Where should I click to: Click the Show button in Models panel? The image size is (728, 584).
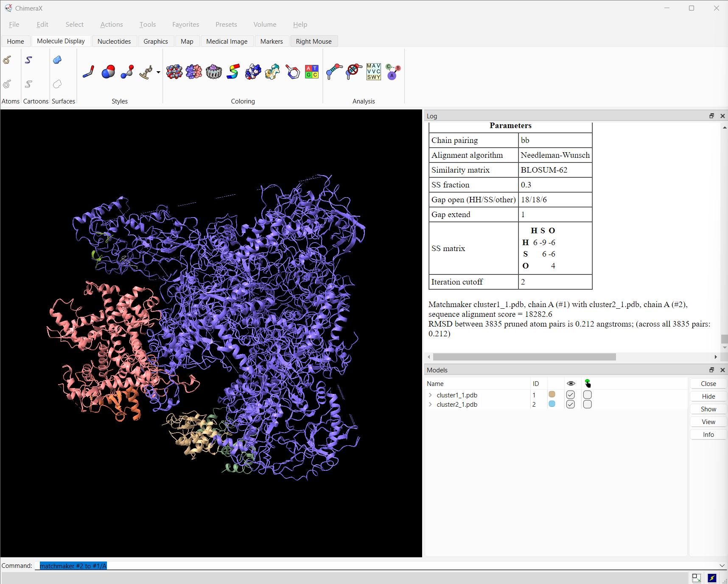(x=708, y=409)
